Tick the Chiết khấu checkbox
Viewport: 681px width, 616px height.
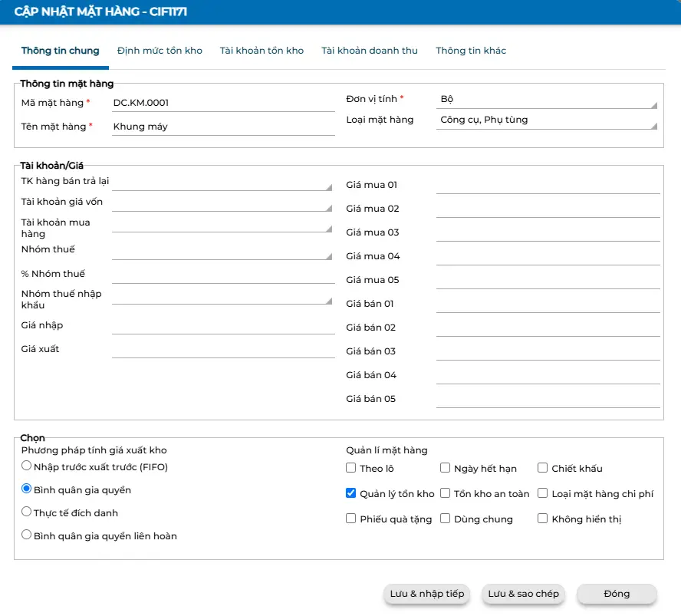click(543, 468)
